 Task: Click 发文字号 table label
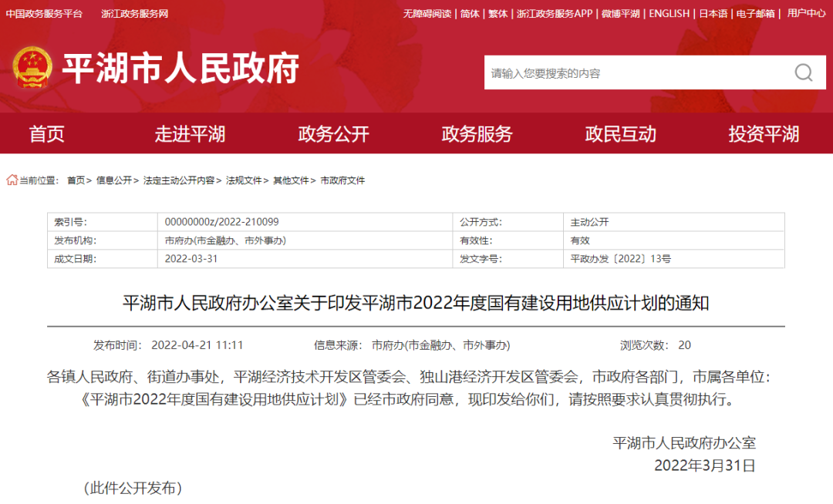click(481, 259)
